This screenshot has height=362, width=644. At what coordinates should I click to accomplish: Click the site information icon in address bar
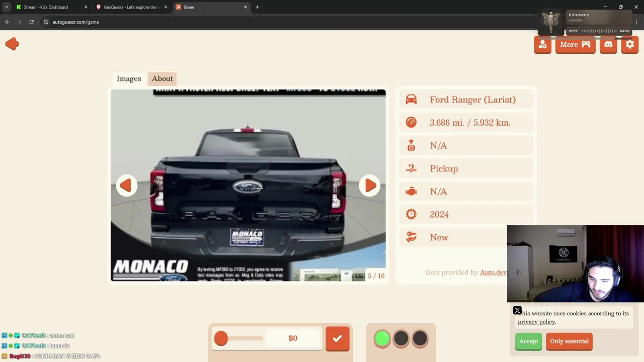pyautogui.click(x=46, y=22)
